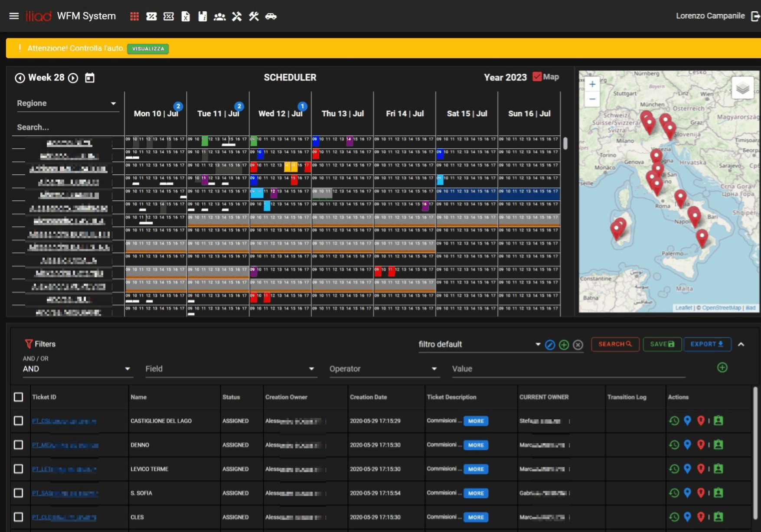Viewport: 761px width, 532px height.
Task: Click the map layers control icon
Action: 742,88
